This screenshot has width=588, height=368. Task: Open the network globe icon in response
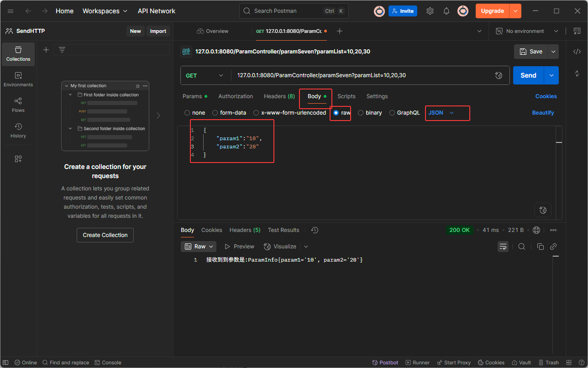click(536, 230)
